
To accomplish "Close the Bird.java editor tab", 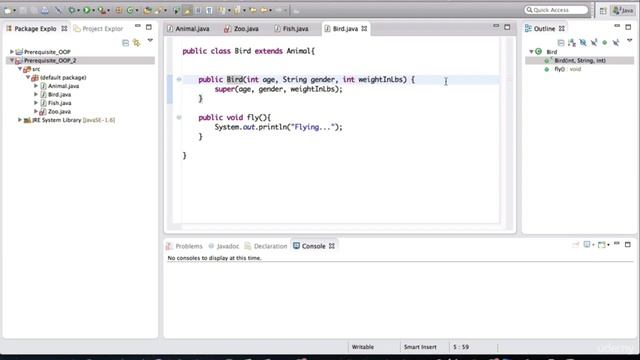I will click(x=364, y=29).
